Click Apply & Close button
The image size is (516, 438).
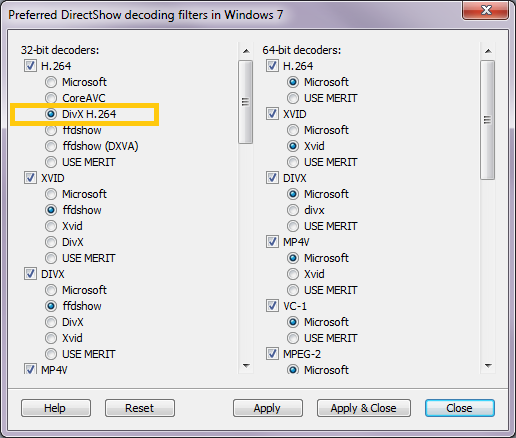(364, 408)
